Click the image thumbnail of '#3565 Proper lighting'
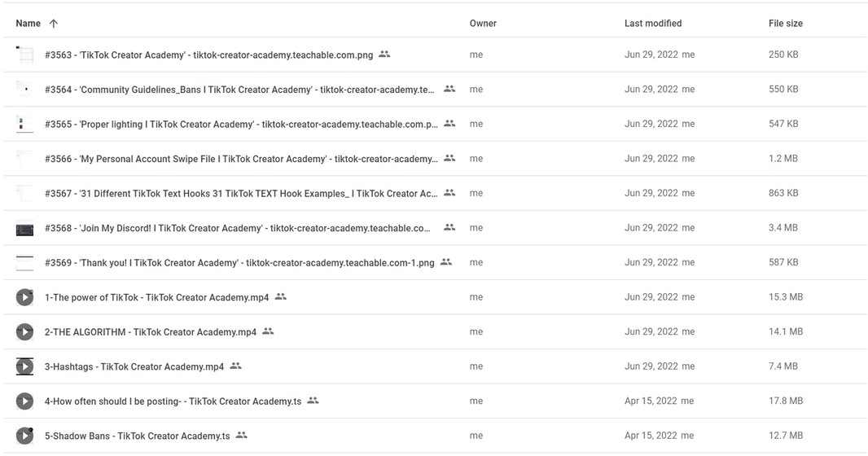Screen dimensions: 868x456 (24, 125)
